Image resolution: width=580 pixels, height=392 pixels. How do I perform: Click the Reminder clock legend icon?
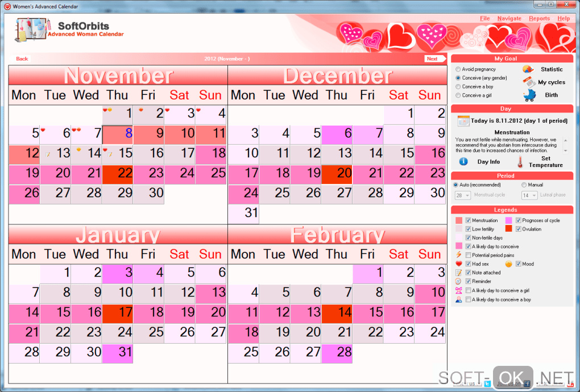459,281
